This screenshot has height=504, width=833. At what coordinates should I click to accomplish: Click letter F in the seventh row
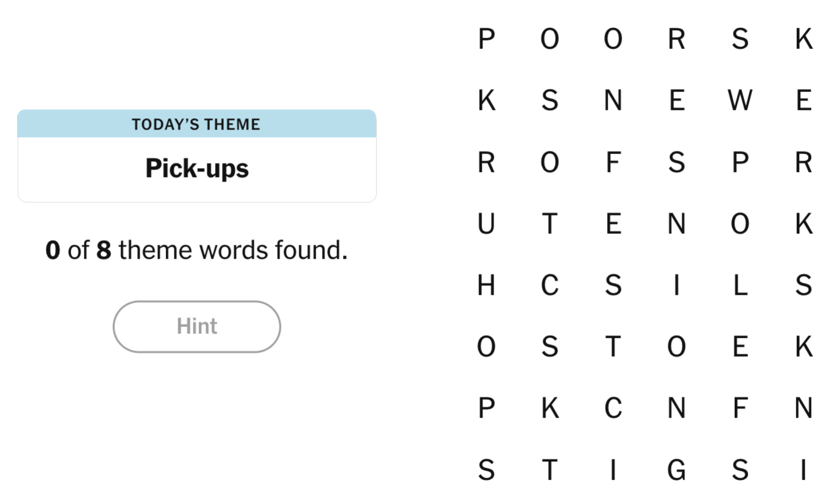coord(740,408)
